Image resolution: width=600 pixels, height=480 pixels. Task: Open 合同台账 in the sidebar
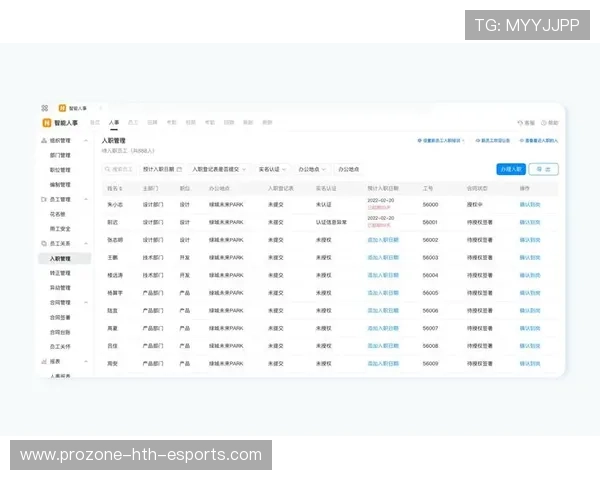[60, 332]
